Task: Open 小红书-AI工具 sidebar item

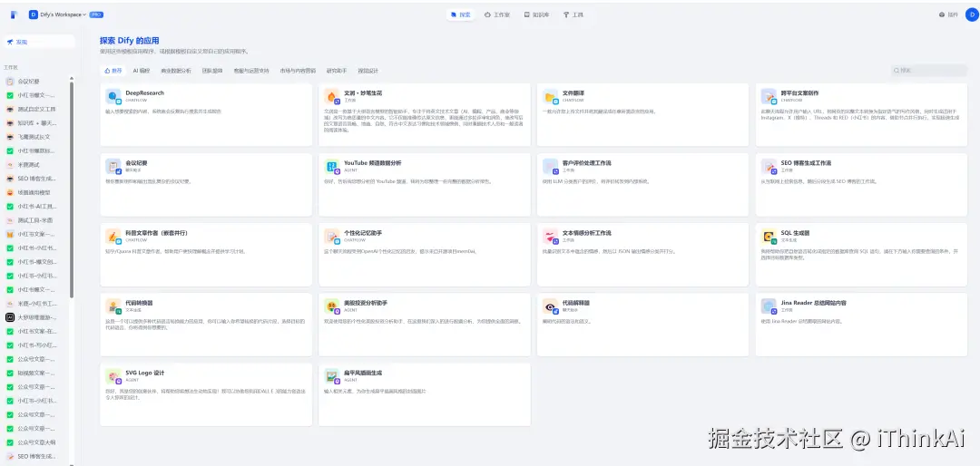Action: point(35,206)
